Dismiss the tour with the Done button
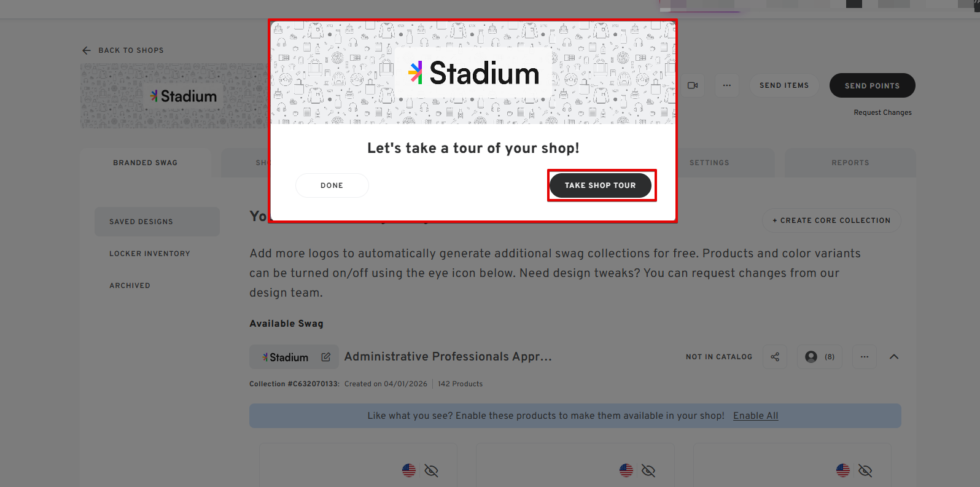The height and width of the screenshot is (487, 980). 332,185
